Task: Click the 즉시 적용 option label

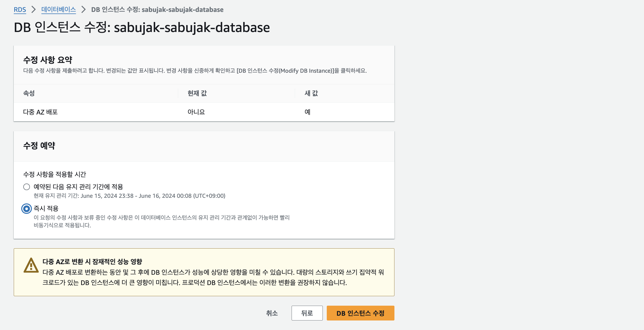Action: click(x=46, y=209)
